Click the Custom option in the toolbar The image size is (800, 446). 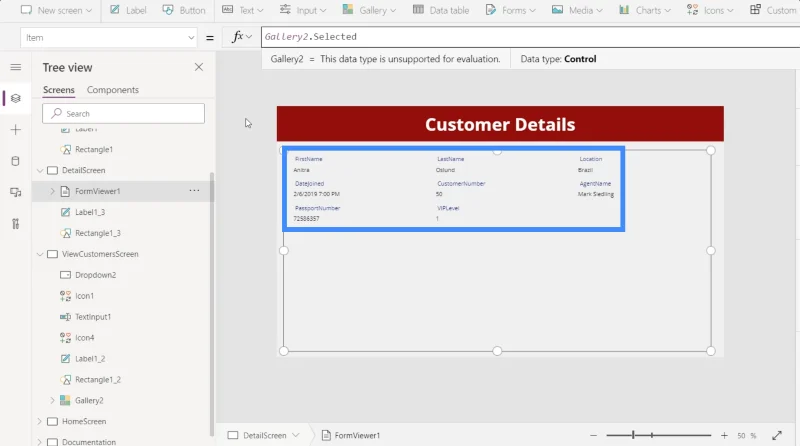(773, 10)
